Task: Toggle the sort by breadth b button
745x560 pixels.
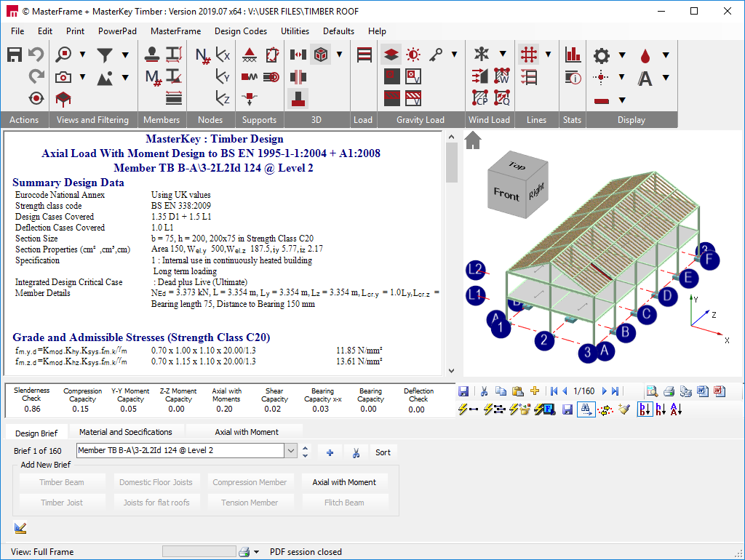Action: pyautogui.click(x=645, y=409)
